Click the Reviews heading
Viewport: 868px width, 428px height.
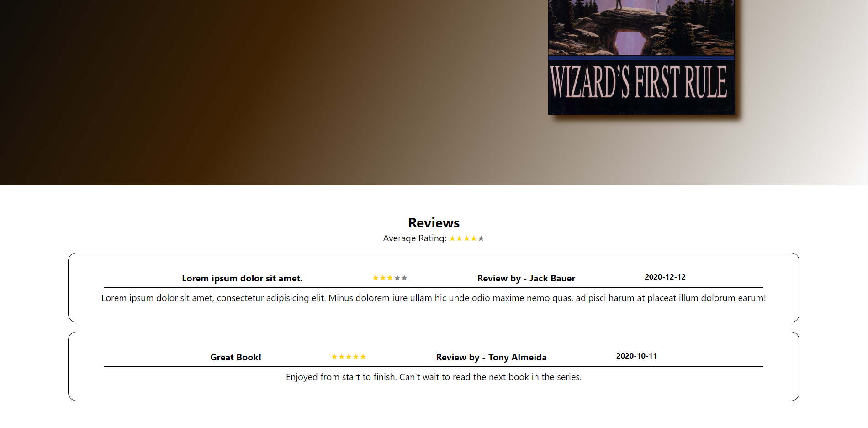[434, 223]
